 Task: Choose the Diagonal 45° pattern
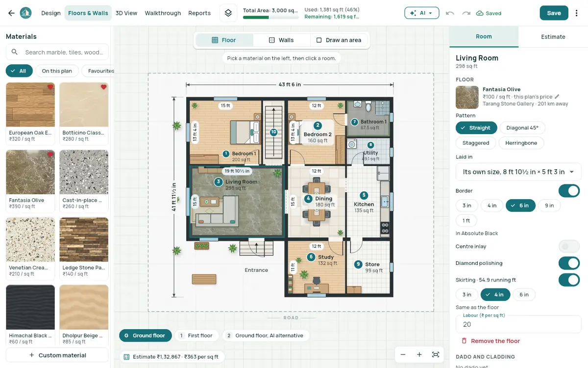coord(522,128)
